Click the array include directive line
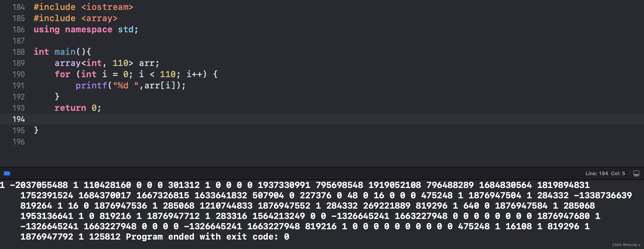 [75, 18]
